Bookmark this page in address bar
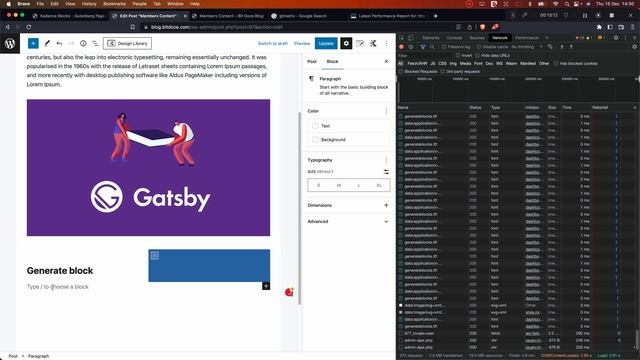 pos(133,27)
